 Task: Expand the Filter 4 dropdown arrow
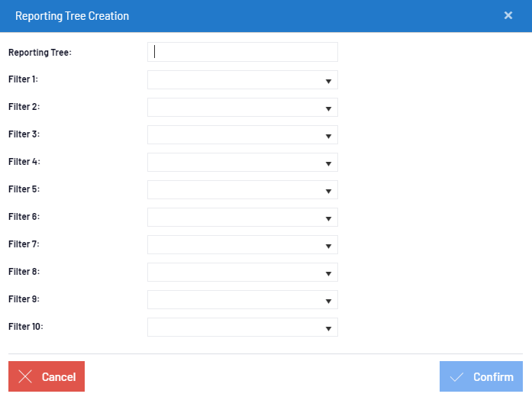[x=328, y=163]
